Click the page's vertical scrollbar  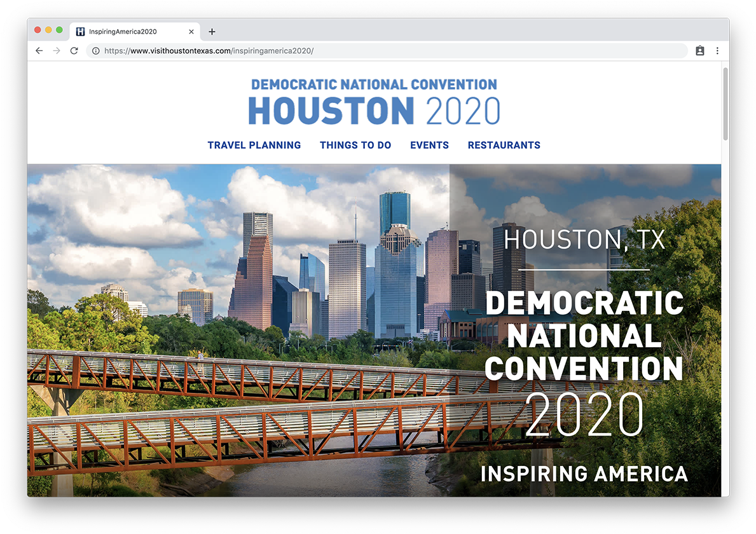[x=725, y=105]
